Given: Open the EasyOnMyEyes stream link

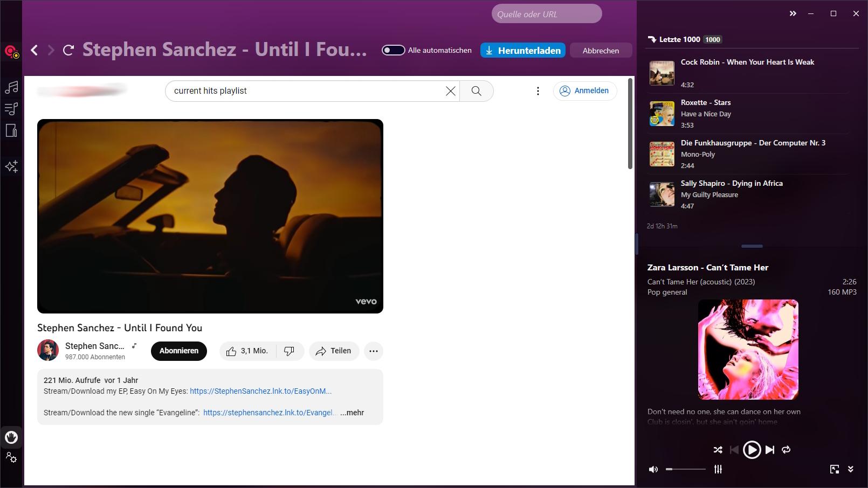Looking at the screenshot, I should (x=260, y=392).
